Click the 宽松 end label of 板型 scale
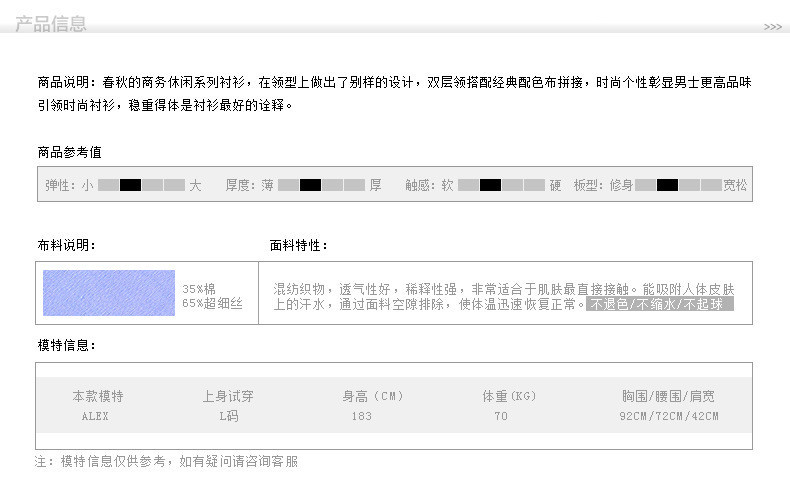The image size is (790, 499). pyautogui.click(x=735, y=185)
